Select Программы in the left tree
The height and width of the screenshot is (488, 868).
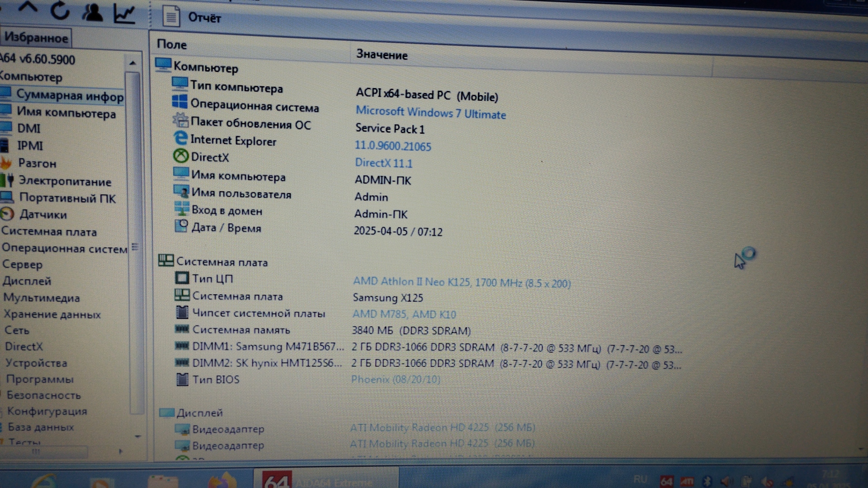tap(40, 379)
